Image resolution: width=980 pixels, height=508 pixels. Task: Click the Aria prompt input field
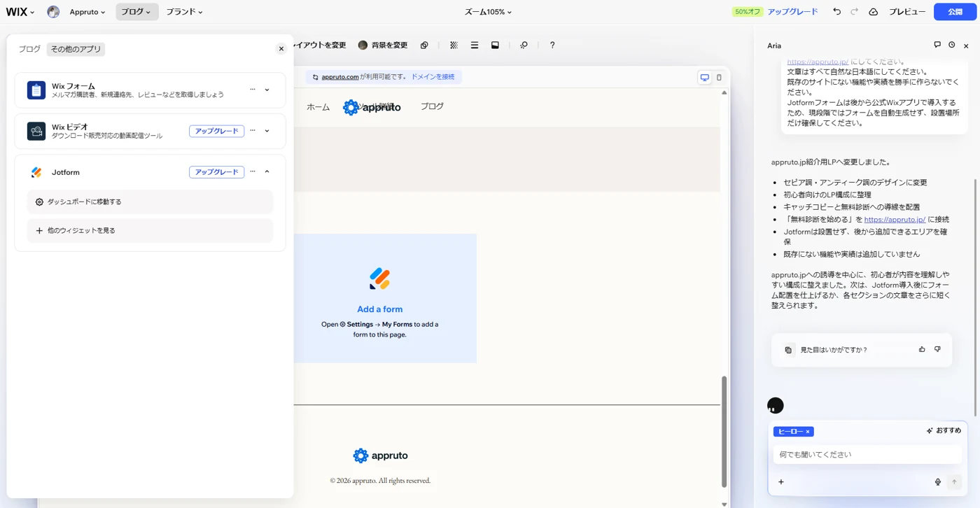coord(867,455)
